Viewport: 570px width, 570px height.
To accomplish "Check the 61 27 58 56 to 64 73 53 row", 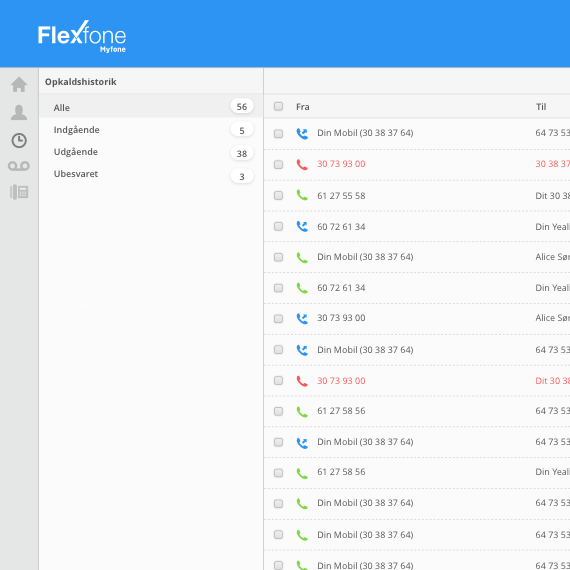I will pos(278,411).
